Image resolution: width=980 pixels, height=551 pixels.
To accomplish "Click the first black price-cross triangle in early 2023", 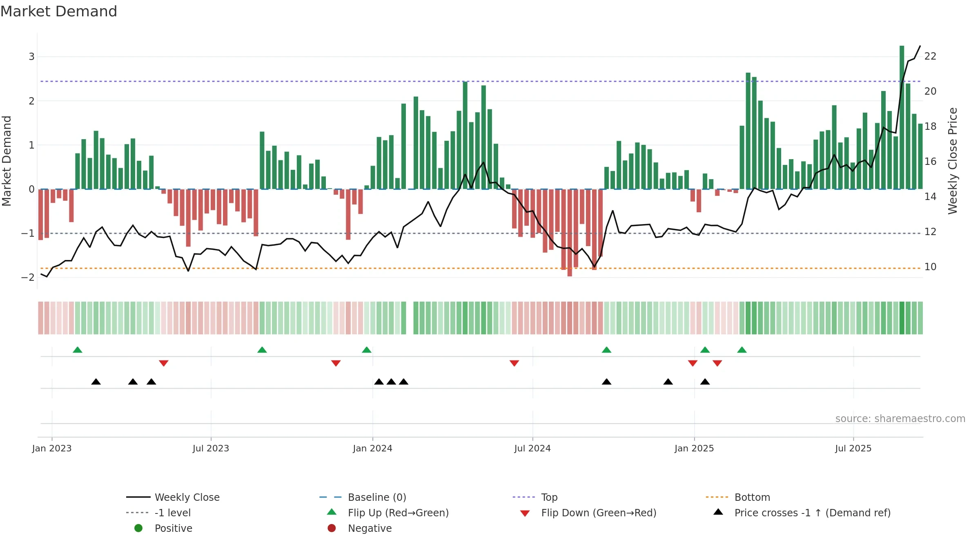I will click(96, 382).
